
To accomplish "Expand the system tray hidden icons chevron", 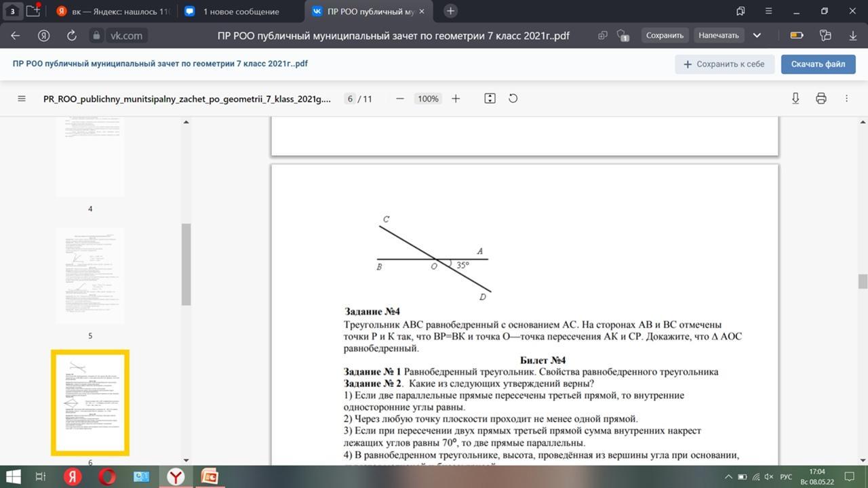I will (x=729, y=477).
